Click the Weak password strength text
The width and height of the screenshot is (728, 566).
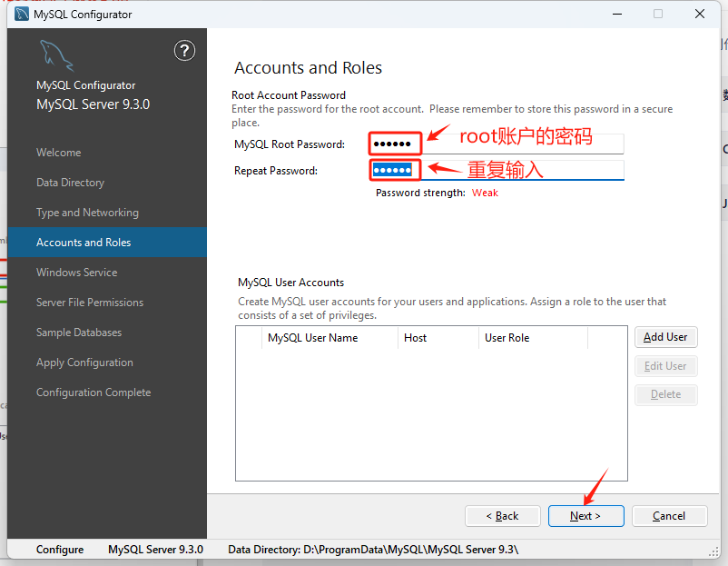485,193
